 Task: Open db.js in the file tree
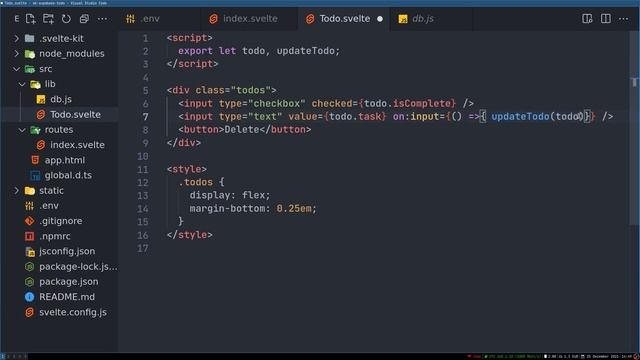61,99
